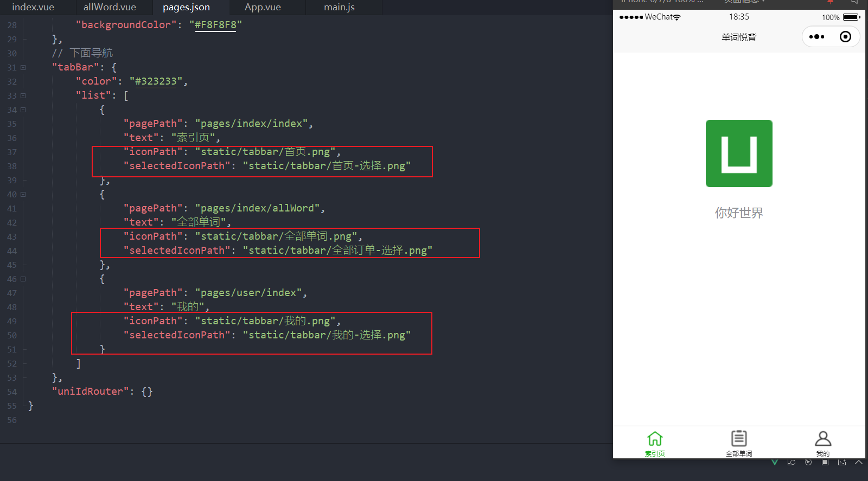Click the // 下面导航 comment on line 30
The width and height of the screenshot is (868, 481).
(x=82, y=53)
